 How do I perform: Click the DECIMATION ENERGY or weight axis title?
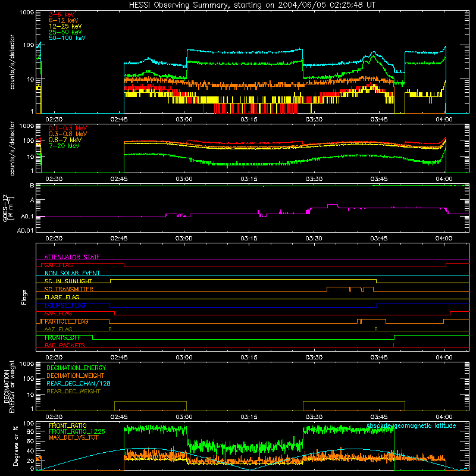pos(9,386)
